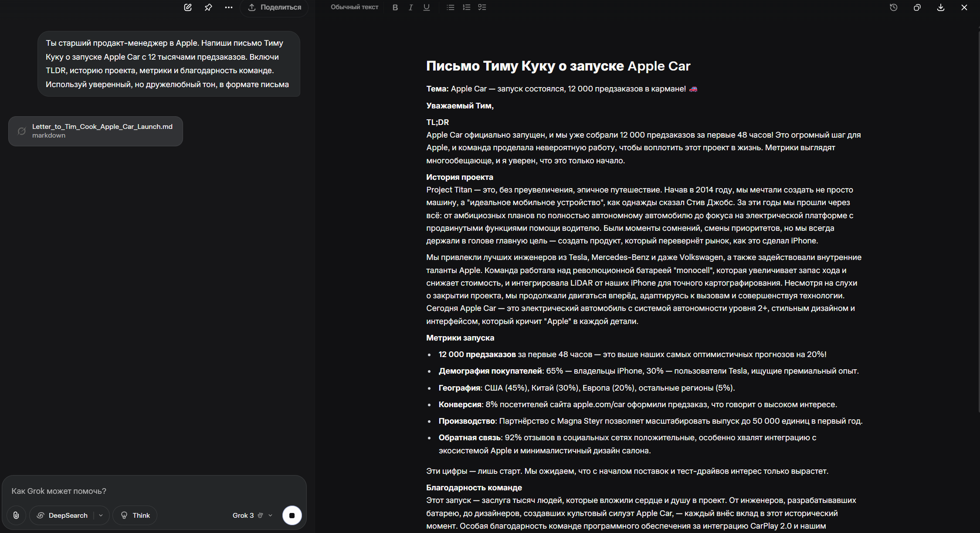The width and height of the screenshot is (980, 533).
Task: Expand DeepSearch options chevron
Action: [101, 516]
